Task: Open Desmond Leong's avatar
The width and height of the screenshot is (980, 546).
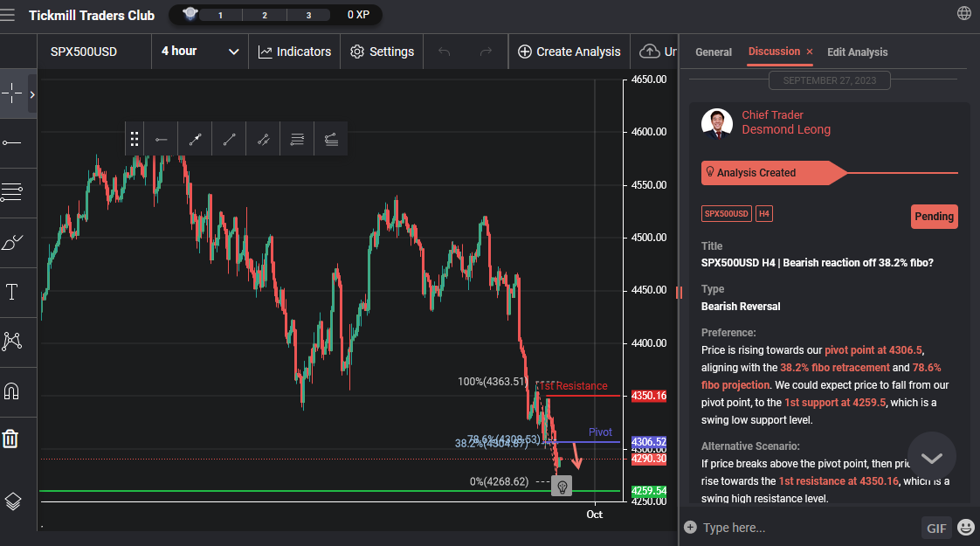Action: tap(717, 123)
